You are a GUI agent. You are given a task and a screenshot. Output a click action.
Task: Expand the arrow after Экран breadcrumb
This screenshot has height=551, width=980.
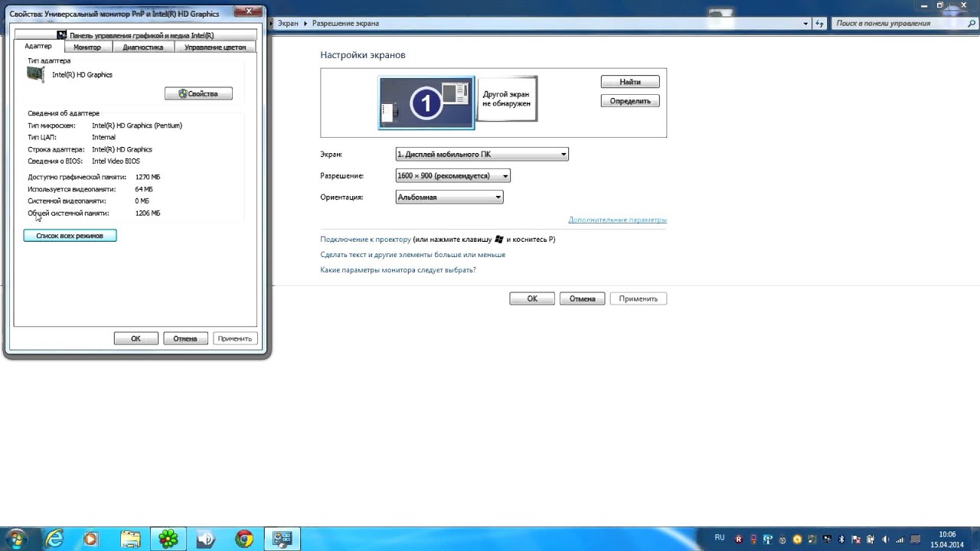point(305,24)
